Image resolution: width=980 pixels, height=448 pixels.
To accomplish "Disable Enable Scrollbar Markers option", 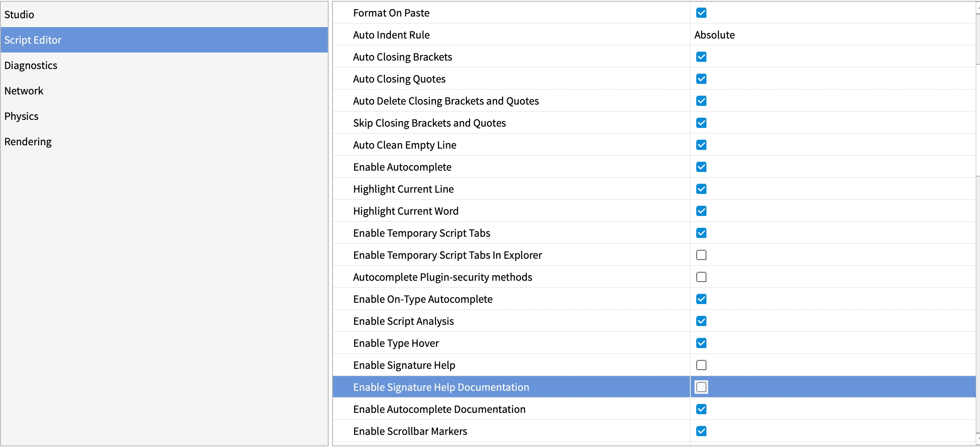I will pos(701,431).
